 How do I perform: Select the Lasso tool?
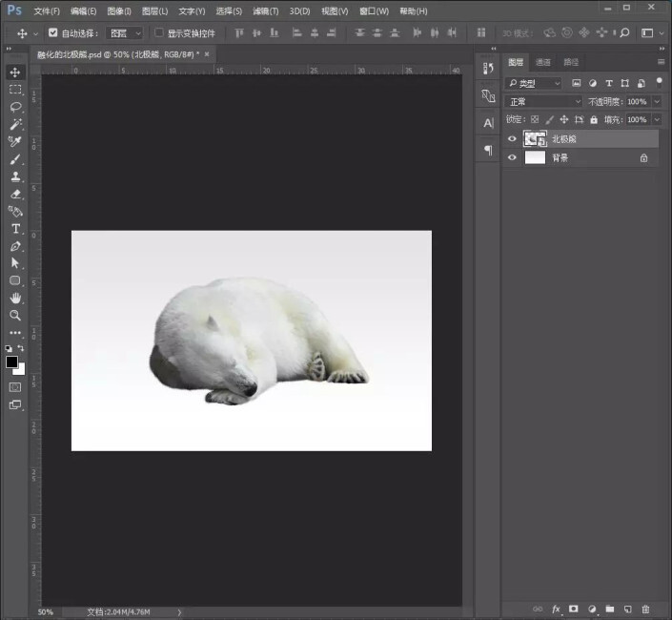[15, 107]
